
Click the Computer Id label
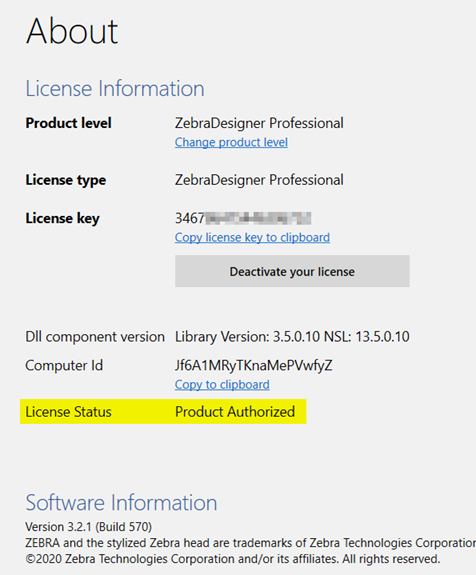point(64,366)
